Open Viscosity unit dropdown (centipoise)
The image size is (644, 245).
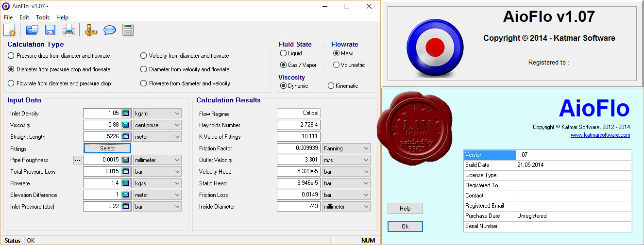(157, 125)
